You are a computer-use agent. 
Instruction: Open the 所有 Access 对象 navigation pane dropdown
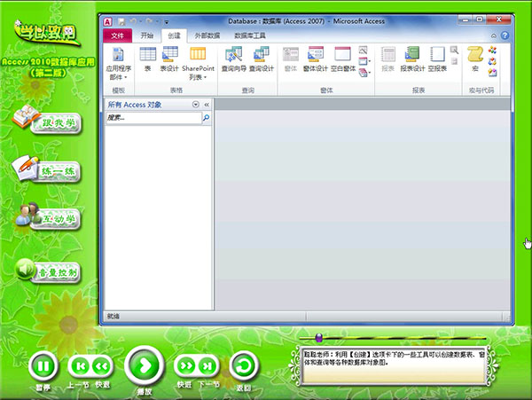(x=195, y=105)
